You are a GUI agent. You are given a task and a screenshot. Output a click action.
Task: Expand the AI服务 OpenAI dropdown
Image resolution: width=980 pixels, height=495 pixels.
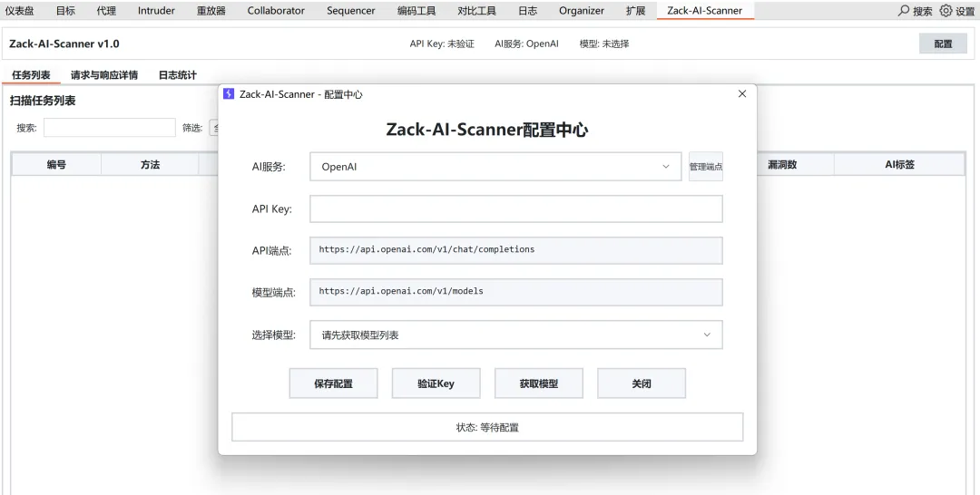pos(495,167)
